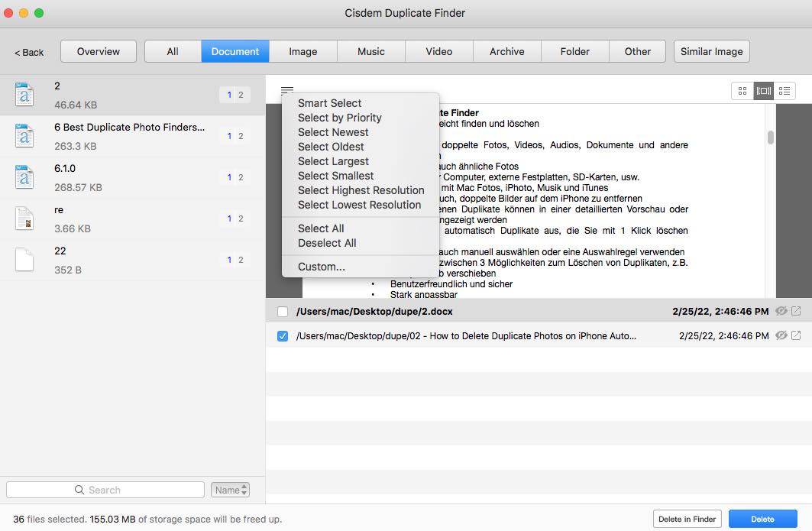812x531 pixels.
Task: Select file 2 badge in 6.1.0 row
Action: (241, 177)
